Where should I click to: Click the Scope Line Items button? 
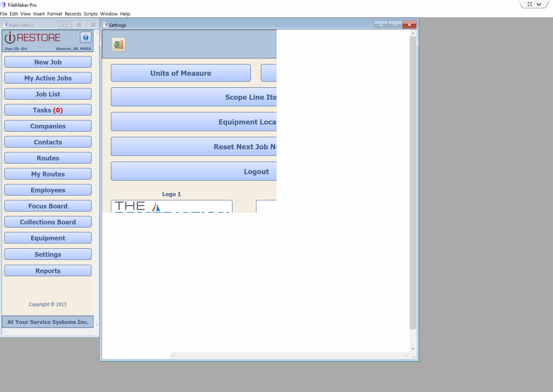tap(193, 97)
